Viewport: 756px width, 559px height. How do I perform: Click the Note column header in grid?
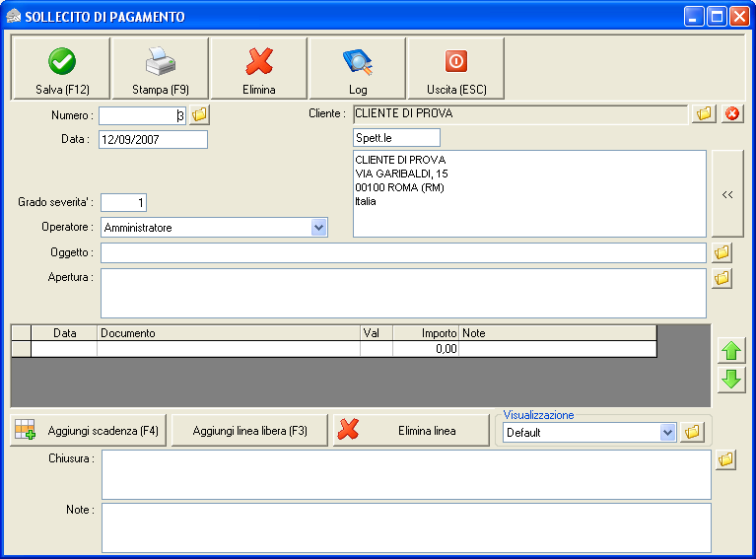(557, 333)
